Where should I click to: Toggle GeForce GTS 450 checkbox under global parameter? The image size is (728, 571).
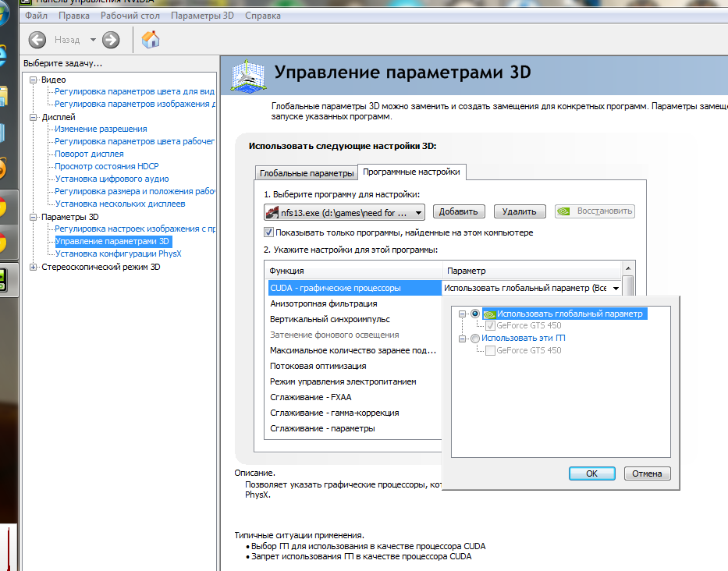click(x=490, y=326)
